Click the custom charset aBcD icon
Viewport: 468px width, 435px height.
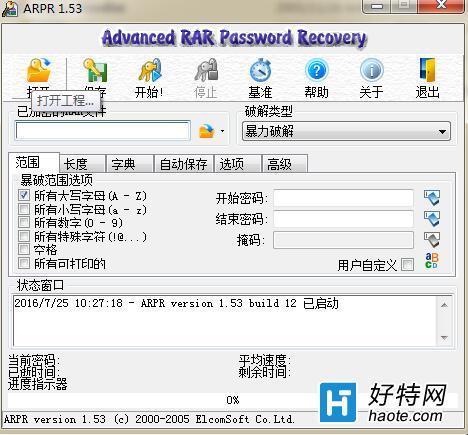(x=432, y=261)
